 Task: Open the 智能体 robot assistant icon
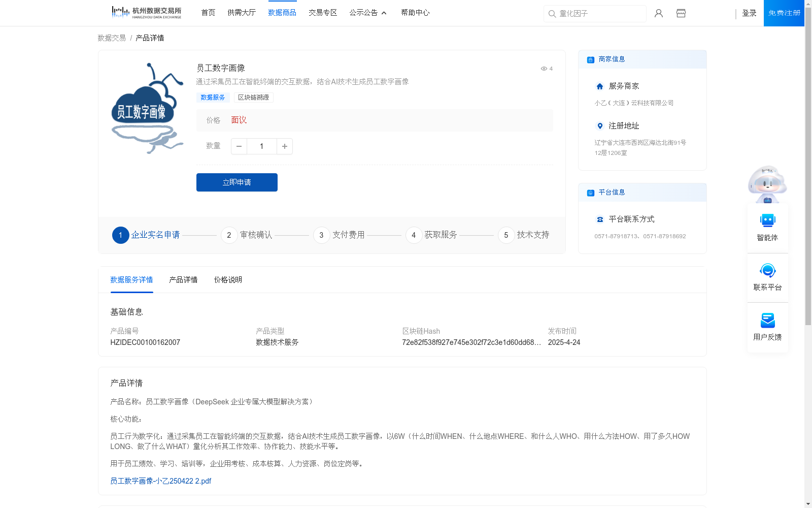tap(767, 220)
